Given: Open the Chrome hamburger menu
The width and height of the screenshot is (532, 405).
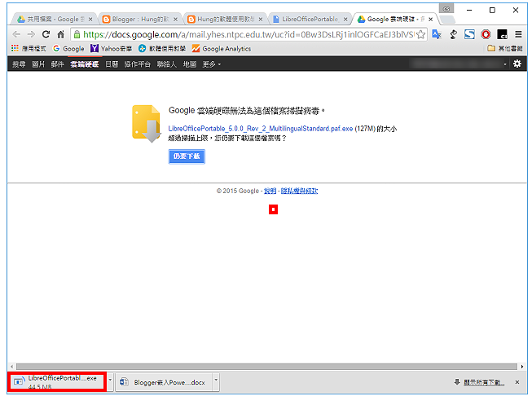Looking at the screenshot, I should click(518, 34).
